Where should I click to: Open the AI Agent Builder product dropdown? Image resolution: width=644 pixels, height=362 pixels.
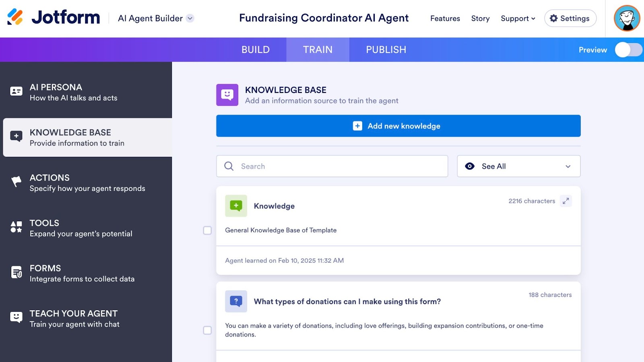[x=156, y=18]
